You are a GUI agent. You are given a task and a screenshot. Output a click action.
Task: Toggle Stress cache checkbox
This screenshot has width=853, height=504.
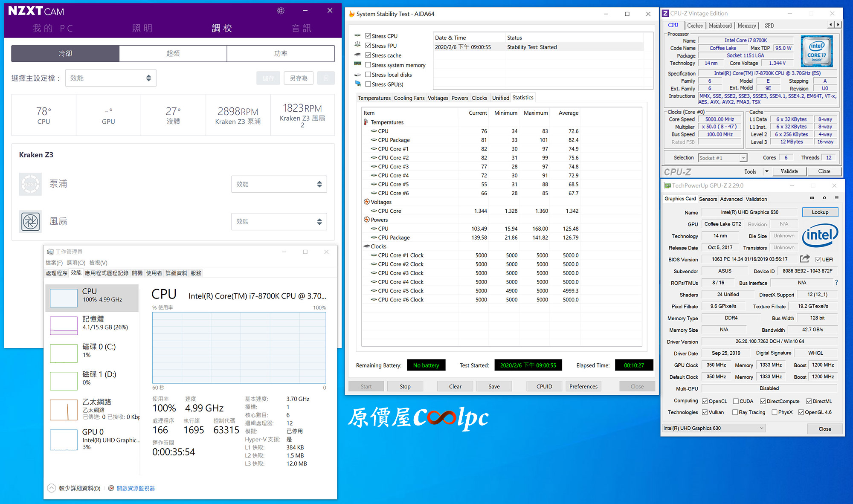[x=368, y=55]
